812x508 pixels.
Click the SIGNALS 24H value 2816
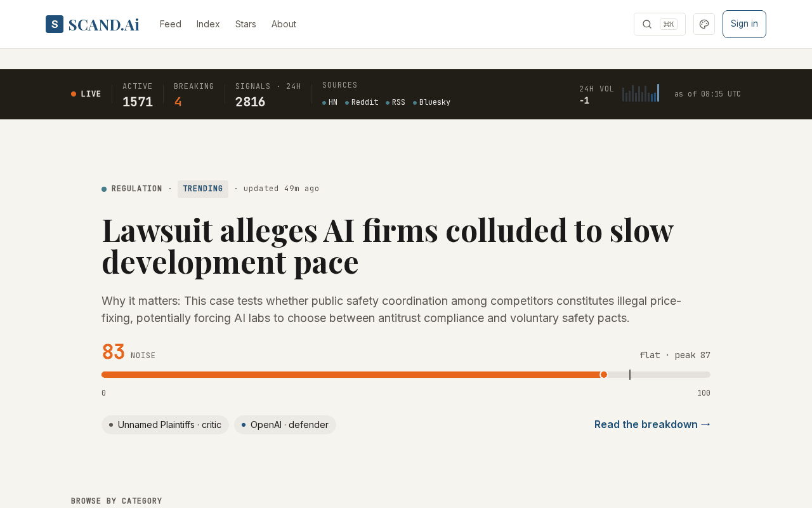251,102
